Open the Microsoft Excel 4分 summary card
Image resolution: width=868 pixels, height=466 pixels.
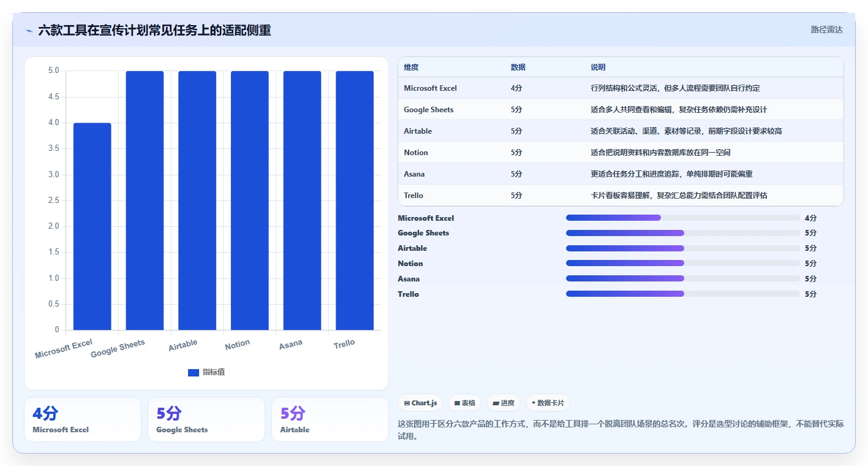83,419
